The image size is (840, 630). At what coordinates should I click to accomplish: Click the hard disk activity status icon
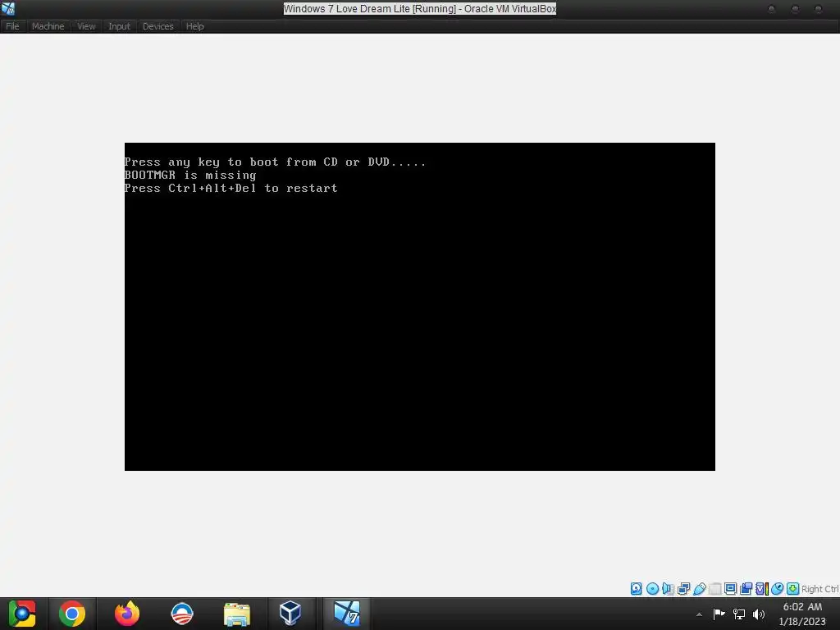click(x=636, y=589)
